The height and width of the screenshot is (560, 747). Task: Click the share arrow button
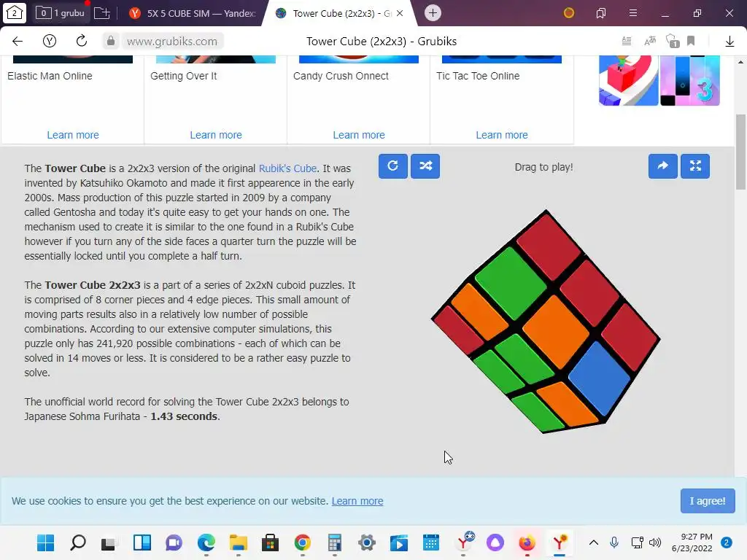click(662, 166)
